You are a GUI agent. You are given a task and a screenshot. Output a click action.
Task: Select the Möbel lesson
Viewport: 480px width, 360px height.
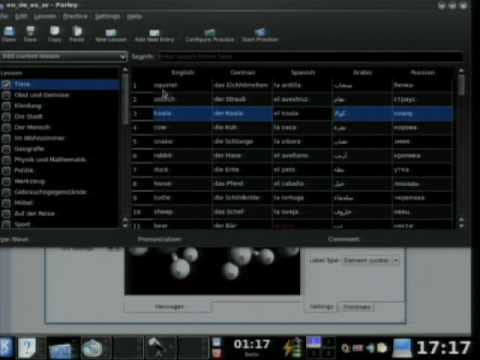[x=23, y=203]
